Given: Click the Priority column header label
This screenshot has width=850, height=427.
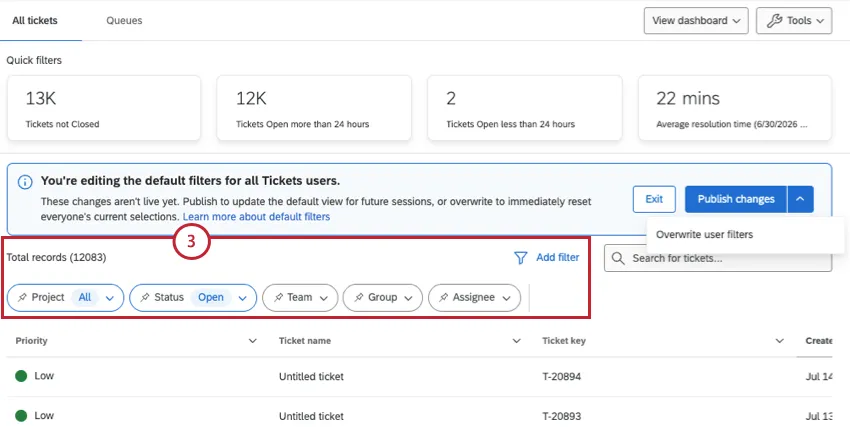Looking at the screenshot, I should 31,341.
